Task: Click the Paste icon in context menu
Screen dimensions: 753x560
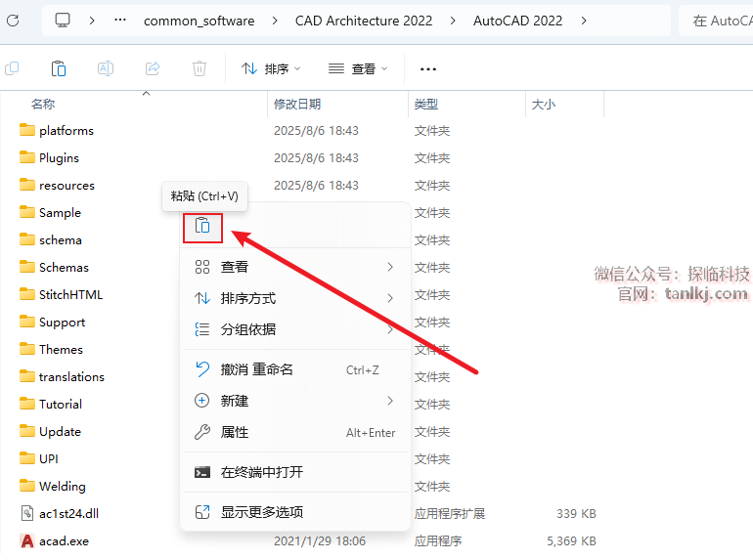Action: (x=202, y=226)
